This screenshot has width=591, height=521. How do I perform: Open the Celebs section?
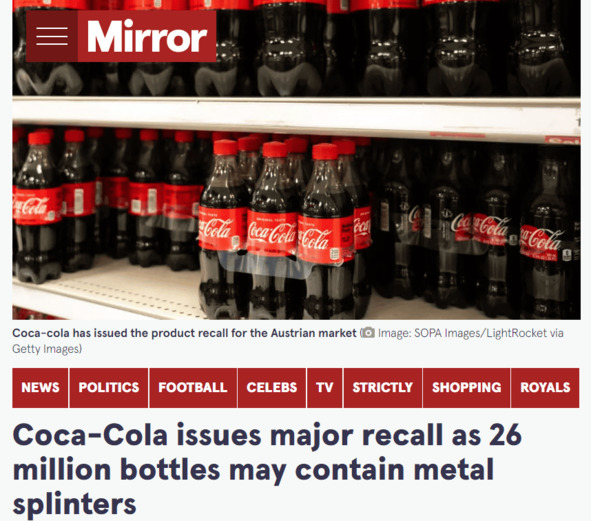272,388
